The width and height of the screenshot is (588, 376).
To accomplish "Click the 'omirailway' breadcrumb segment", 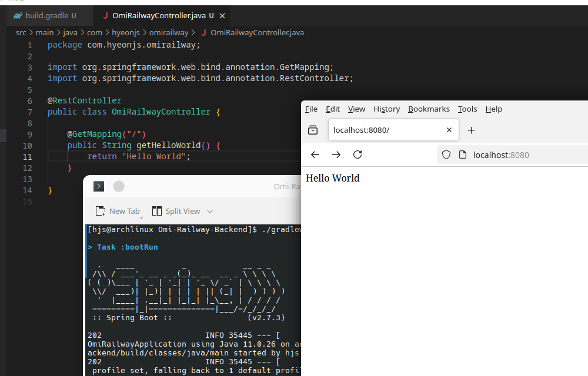I will click(x=169, y=33).
